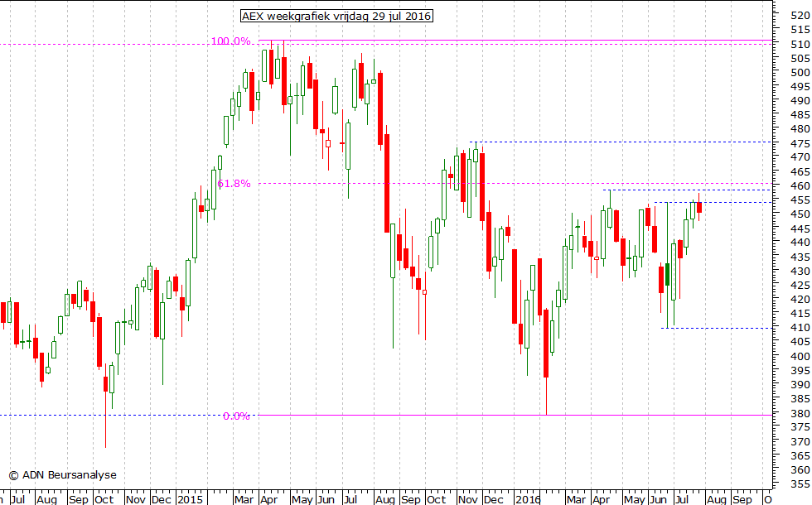Image resolution: width=812 pixels, height=505 pixels.
Task: Click the 455 price axis label
Action: [800, 200]
